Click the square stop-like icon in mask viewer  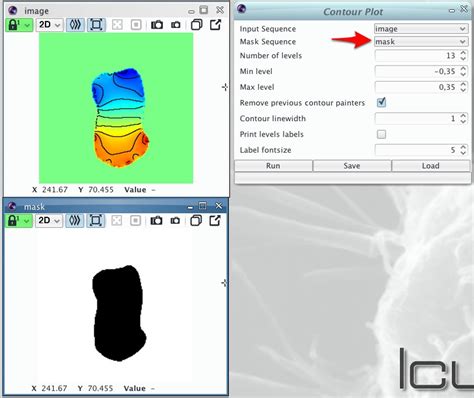click(x=136, y=221)
